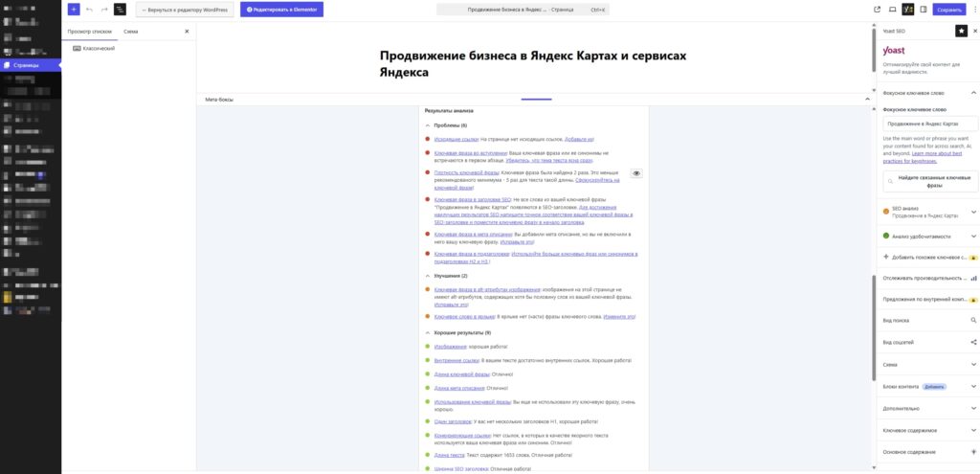
Task: Click the blue block inserter plus button
Action: [74, 10]
